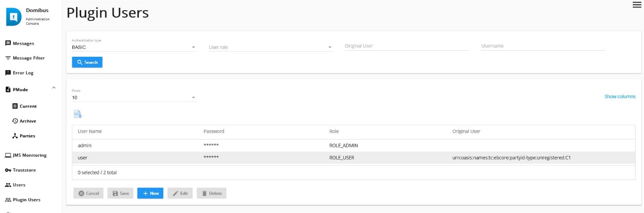The width and height of the screenshot is (644, 213).
Task: Click the New button
Action: point(150,193)
